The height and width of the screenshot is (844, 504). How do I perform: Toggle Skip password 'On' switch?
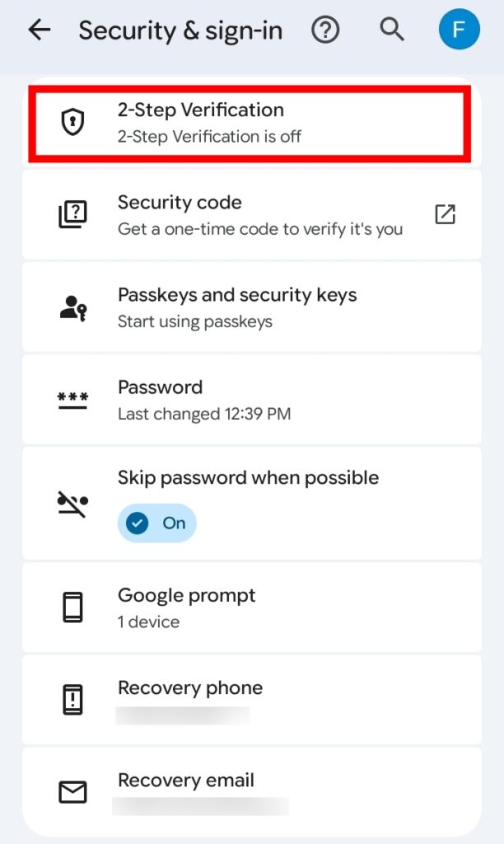156,523
